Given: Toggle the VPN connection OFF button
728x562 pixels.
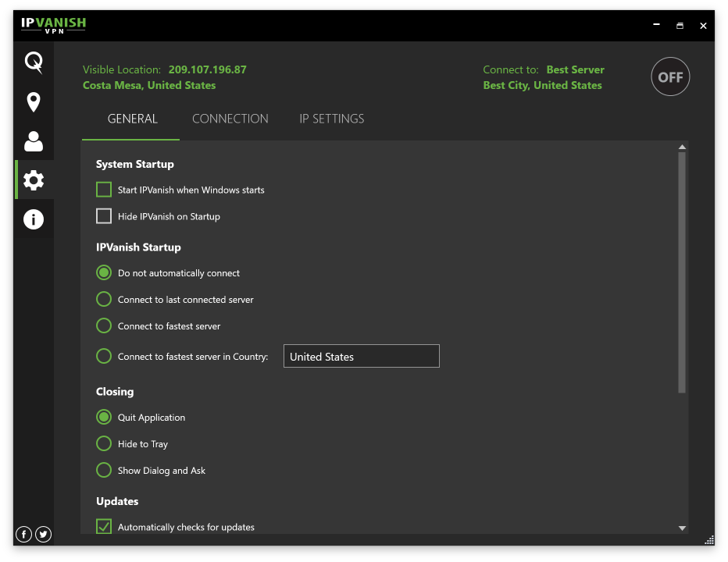Looking at the screenshot, I should click(670, 76).
